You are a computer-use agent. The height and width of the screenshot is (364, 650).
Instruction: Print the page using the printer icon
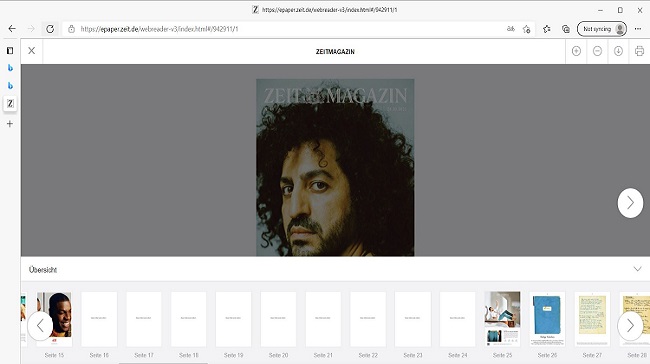639,51
